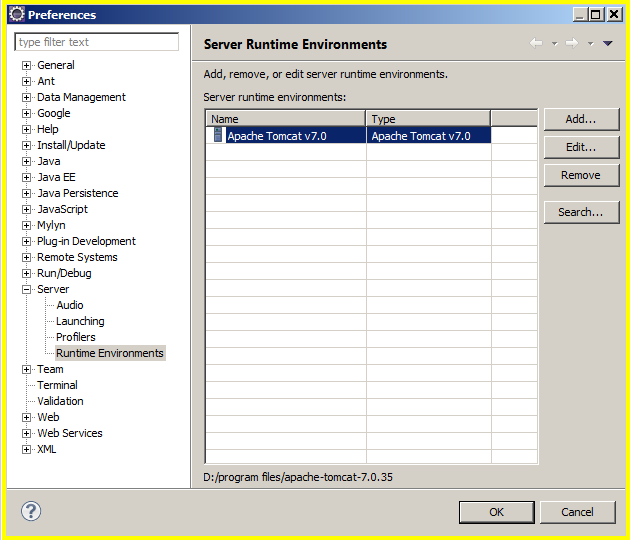The width and height of the screenshot is (630, 540).
Task: Open forward history dropdown arrow
Action: (x=590, y=43)
